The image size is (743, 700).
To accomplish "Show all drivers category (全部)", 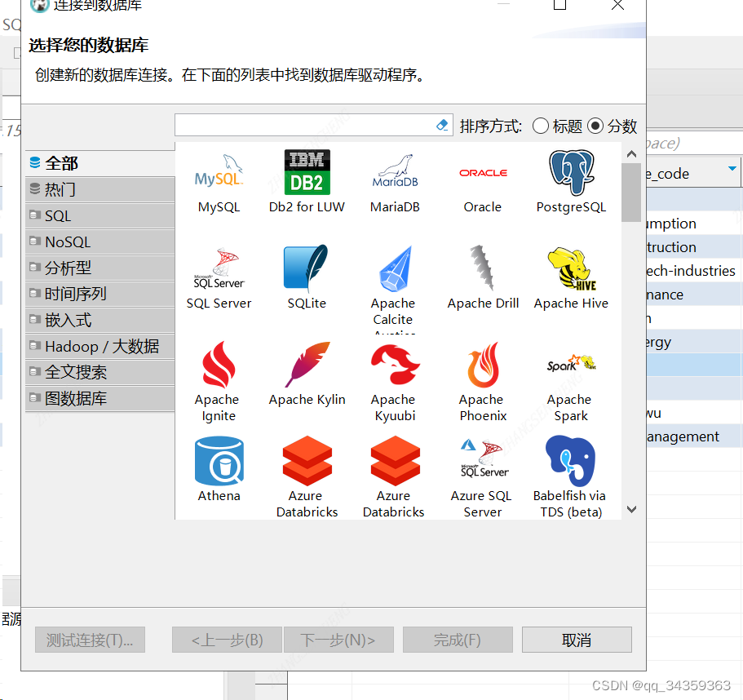I will click(100, 163).
